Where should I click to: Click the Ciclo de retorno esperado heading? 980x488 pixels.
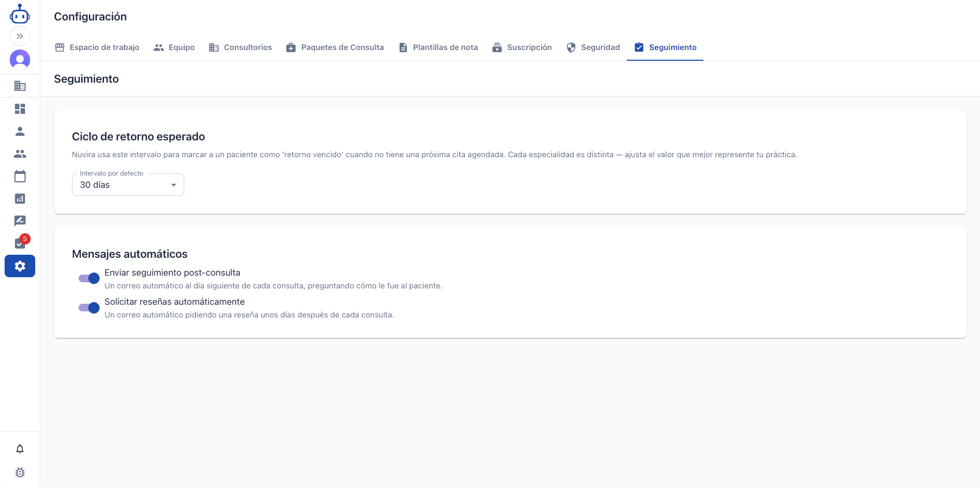[138, 137]
